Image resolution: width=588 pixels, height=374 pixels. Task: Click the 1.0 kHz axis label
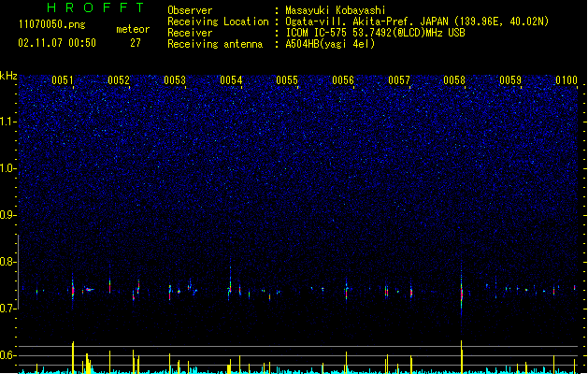click(x=8, y=168)
